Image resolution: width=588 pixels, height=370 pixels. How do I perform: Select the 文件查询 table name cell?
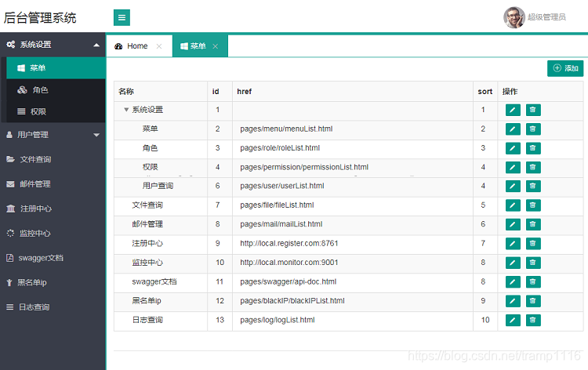pyautogui.click(x=161, y=205)
